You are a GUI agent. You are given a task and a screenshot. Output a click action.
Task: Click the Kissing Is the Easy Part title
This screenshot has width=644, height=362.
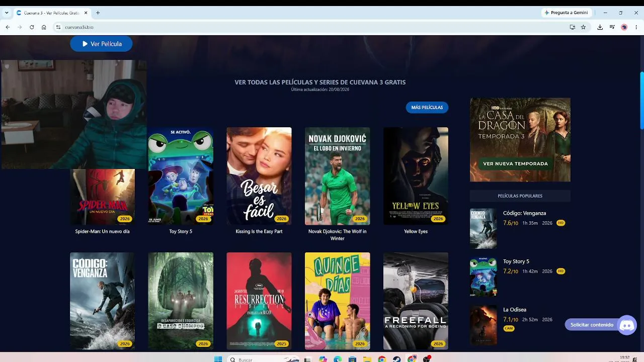[x=259, y=231]
